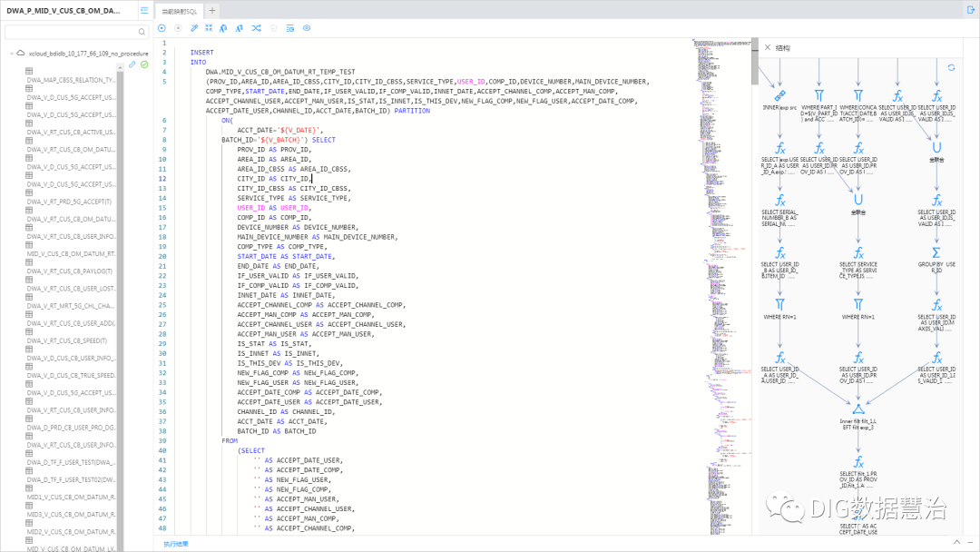Expand the right-edge panel toggle icon
This screenshot has height=552, width=980.
[x=969, y=9]
